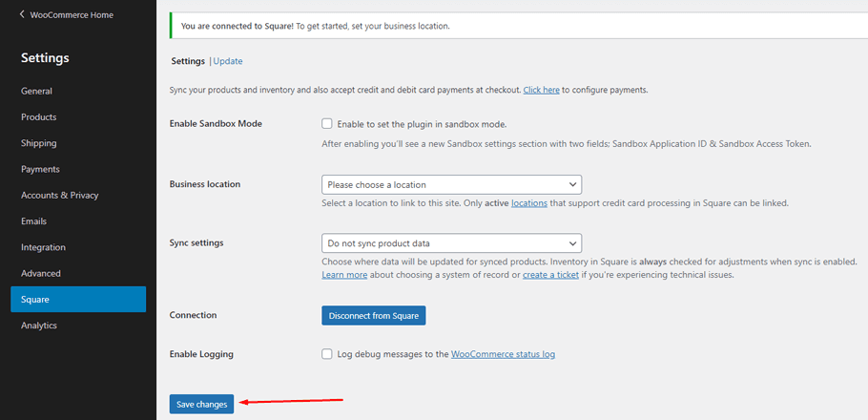Open Integration settings section
The height and width of the screenshot is (420, 868).
tap(43, 247)
